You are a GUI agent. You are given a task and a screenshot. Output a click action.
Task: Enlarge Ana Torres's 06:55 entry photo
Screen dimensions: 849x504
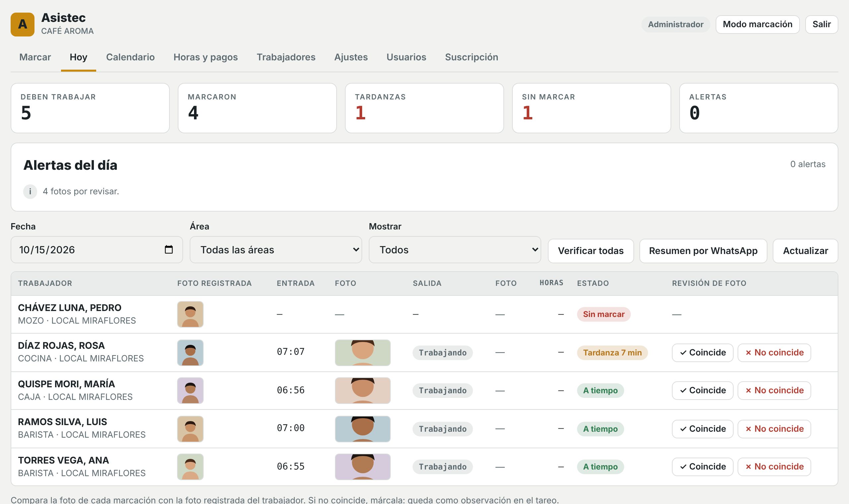(x=363, y=467)
